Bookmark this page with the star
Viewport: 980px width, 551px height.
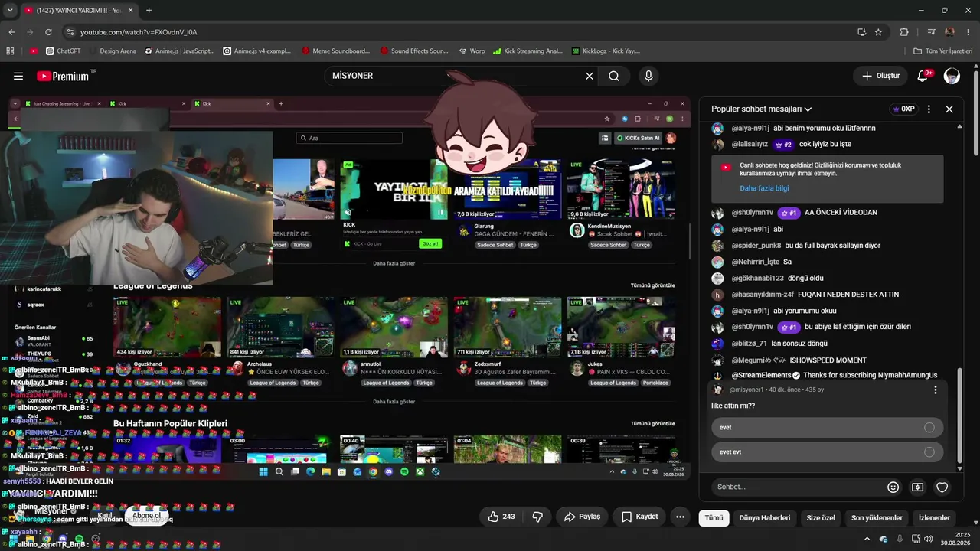[878, 32]
